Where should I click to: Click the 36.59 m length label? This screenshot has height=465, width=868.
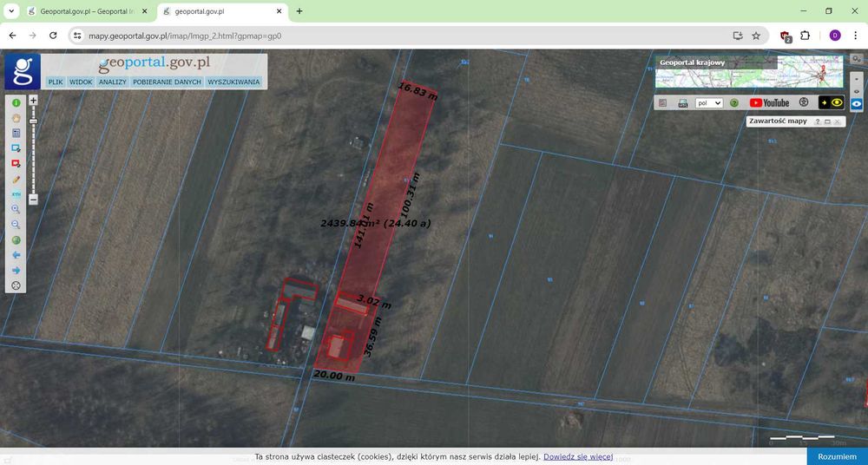[x=373, y=336]
